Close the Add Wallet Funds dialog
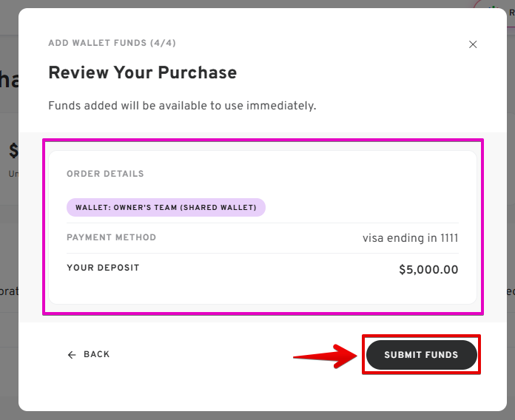515x420 pixels. point(473,44)
